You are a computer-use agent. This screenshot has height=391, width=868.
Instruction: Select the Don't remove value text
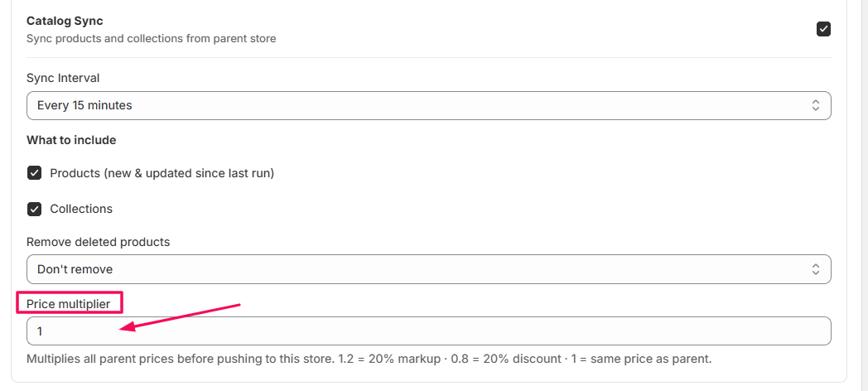75,269
